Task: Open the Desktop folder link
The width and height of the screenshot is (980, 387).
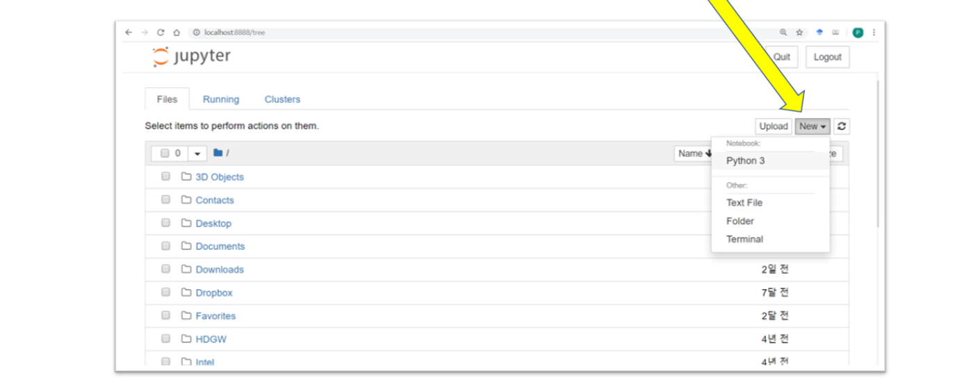Action: 213,223
